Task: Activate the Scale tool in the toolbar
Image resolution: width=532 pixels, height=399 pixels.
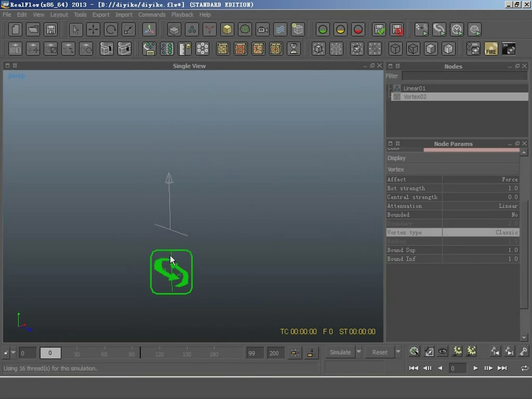Action: click(128, 30)
